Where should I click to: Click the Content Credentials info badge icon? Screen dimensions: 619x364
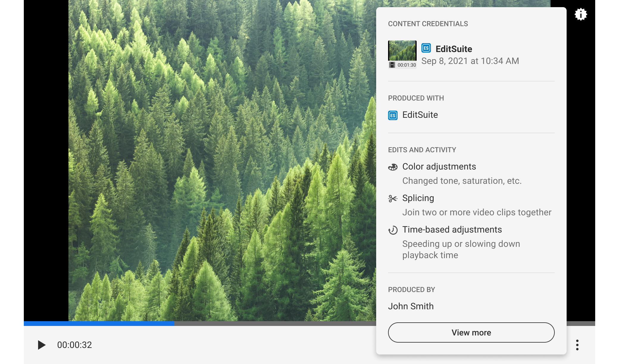(581, 14)
